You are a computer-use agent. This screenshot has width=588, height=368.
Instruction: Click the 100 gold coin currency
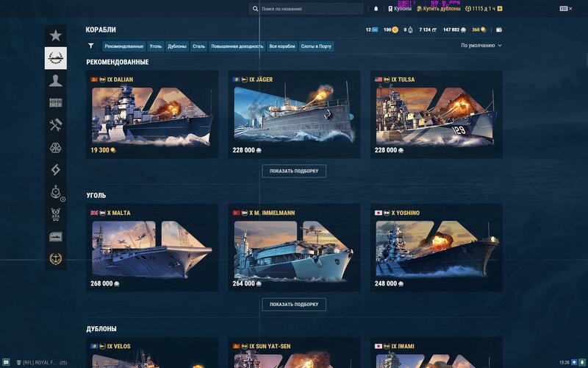[x=391, y=29]
